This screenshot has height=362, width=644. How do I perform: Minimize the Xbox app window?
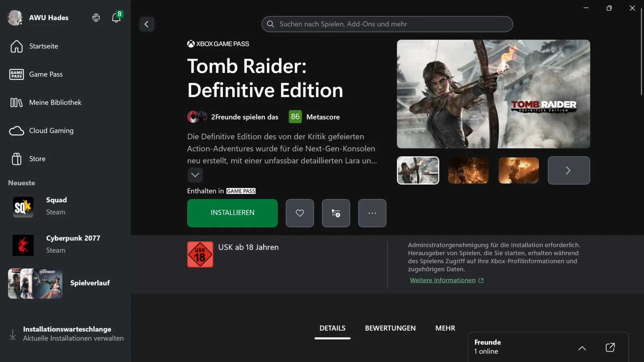(586, 8)
